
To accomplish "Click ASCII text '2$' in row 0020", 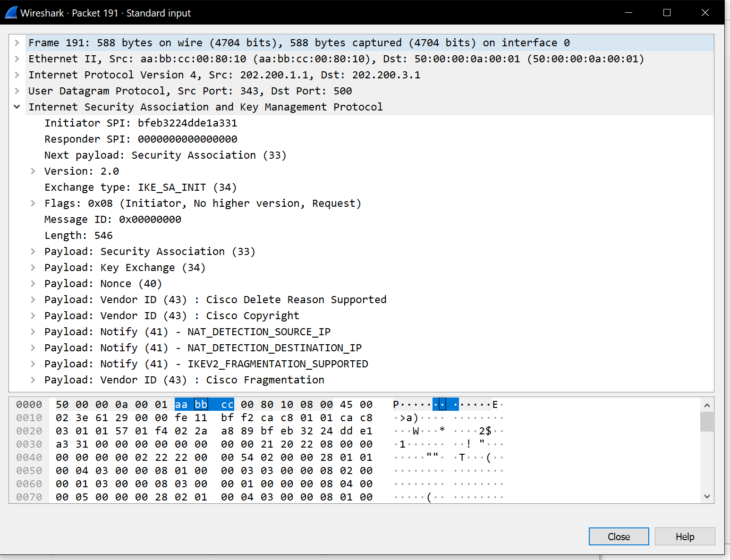I will click(x=485, y=431).
